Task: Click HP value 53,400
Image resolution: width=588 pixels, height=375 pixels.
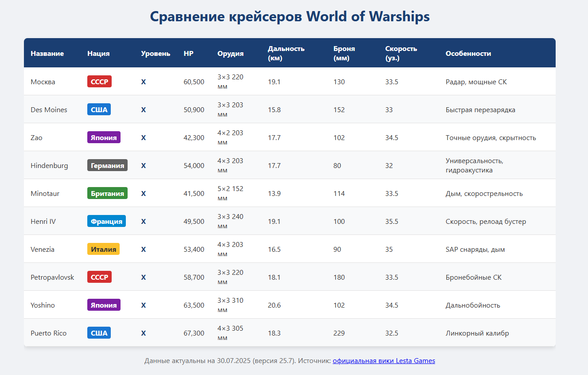Action: click(x=194, y=249)
